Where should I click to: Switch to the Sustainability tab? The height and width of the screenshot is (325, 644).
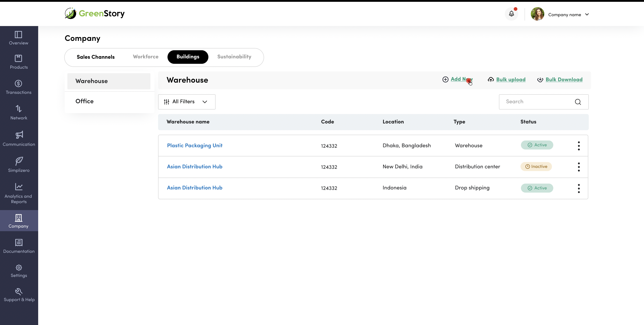(234, 57)
